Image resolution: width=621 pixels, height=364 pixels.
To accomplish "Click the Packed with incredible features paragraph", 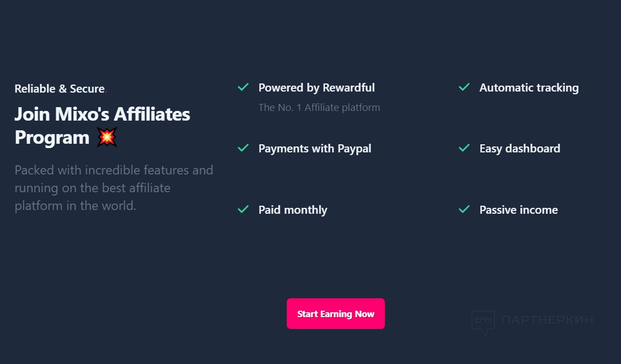I will (x=114, y=188).
